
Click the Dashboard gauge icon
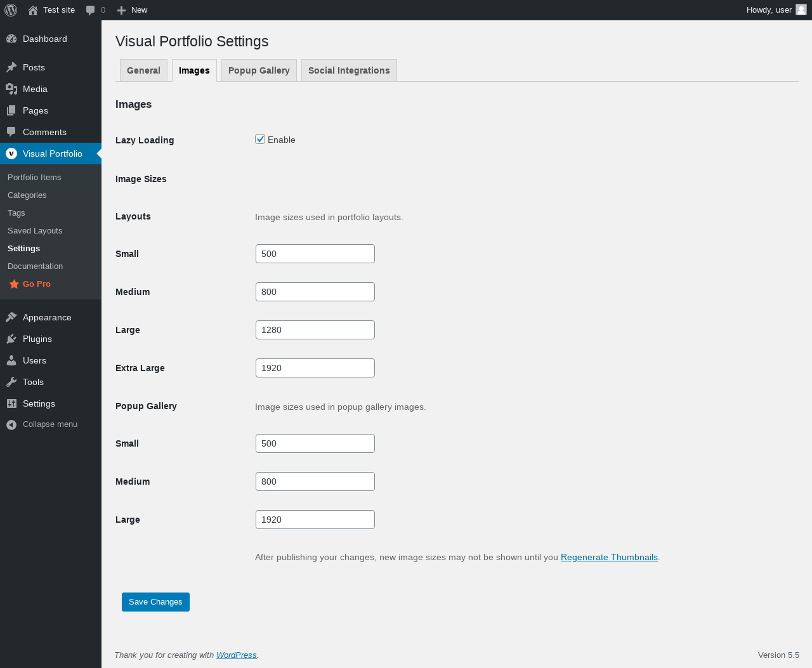click(x=11, y=39)
